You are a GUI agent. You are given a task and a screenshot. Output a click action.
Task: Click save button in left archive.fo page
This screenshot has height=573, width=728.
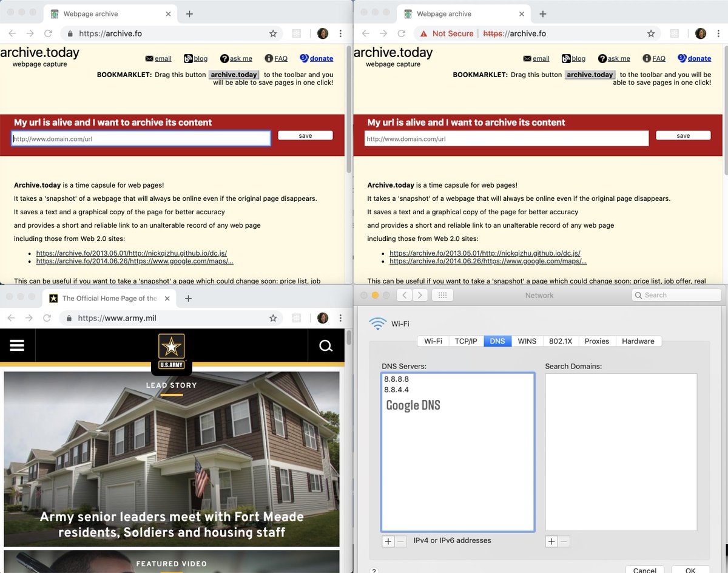[305, 135]
